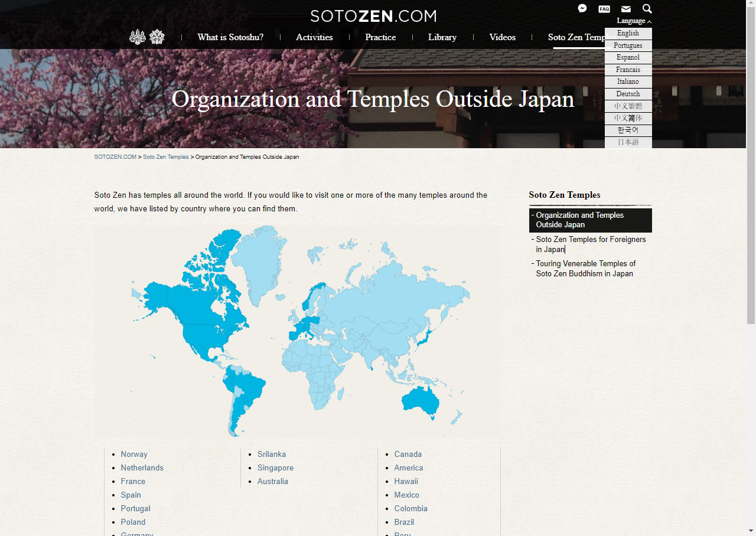
Task: Click the SOTOZEN.COM site logo
Action: pyautogui.click(x=373, y=16)
